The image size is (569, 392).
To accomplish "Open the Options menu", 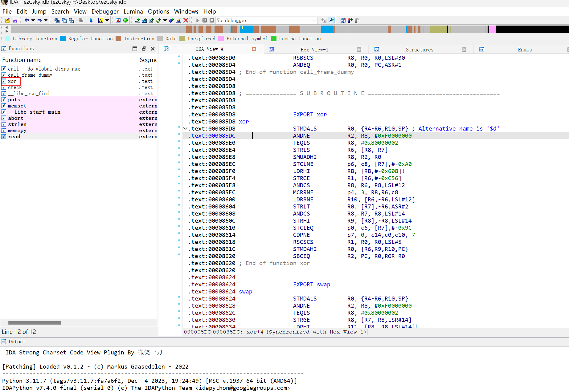I will [158, 11].
